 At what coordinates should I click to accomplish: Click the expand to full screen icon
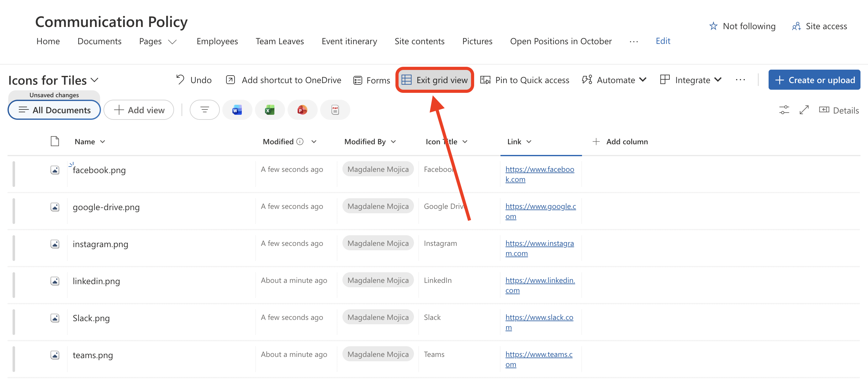(804, 110)
